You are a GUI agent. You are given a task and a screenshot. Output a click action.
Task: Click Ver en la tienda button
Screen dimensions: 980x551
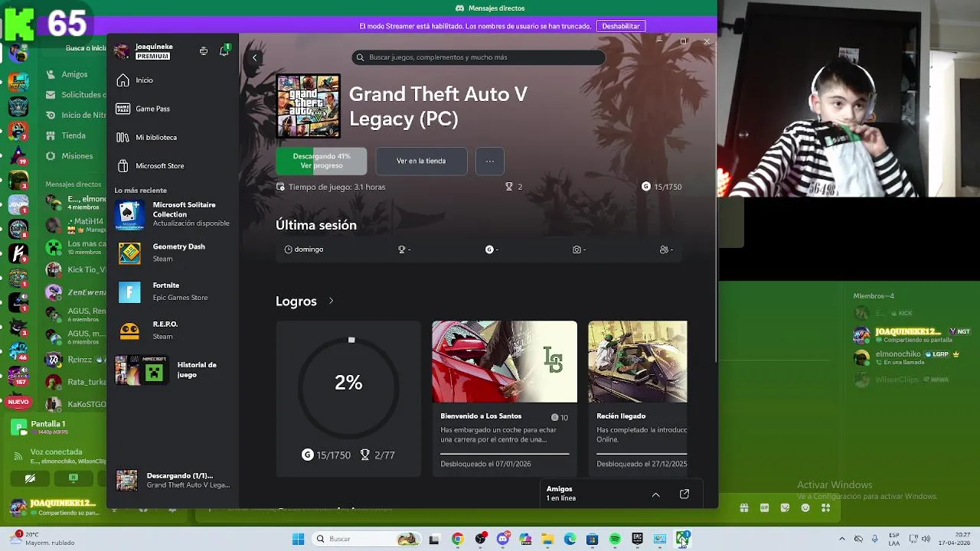click(421, 161)
